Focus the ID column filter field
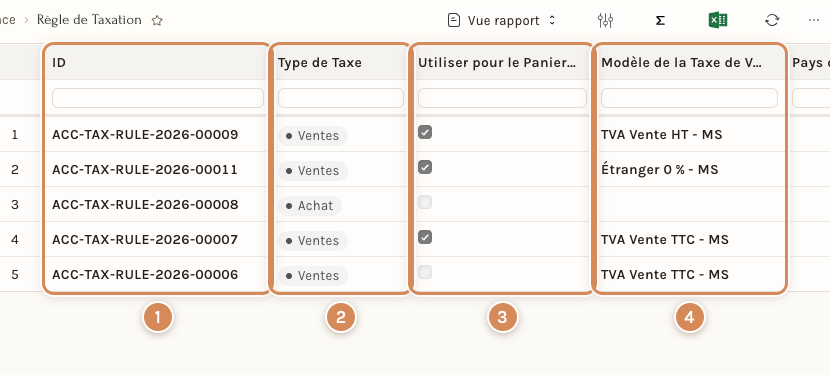Viewport: 830px width, 375px height. coord(158,98)
